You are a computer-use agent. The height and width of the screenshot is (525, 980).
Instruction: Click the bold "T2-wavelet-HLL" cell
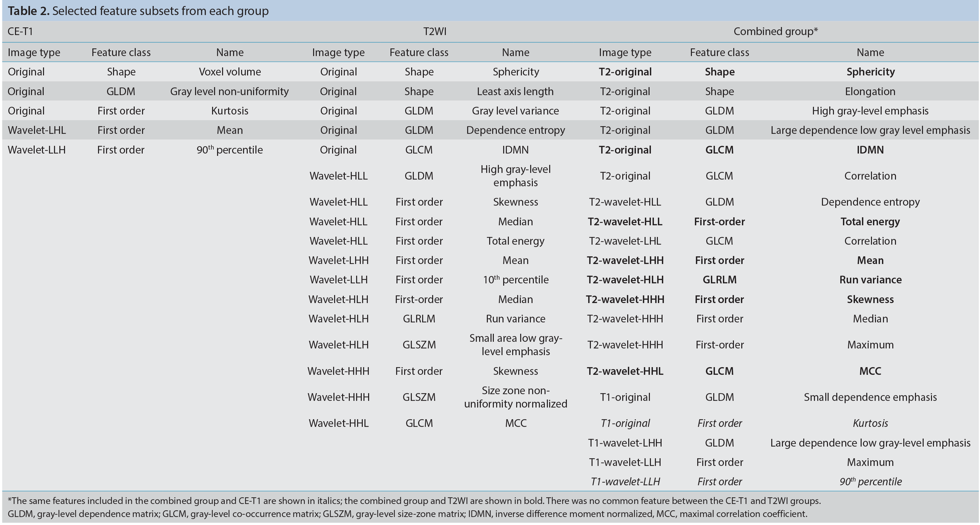point(625,222)
